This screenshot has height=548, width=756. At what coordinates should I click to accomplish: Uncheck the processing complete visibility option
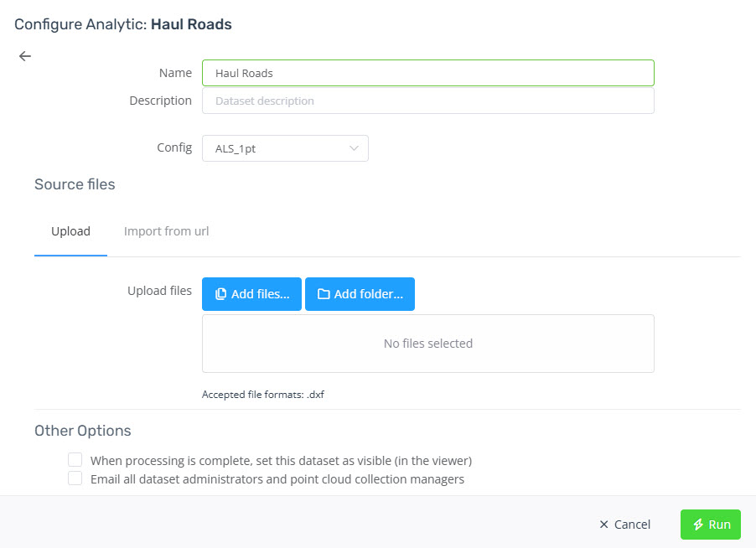click(x=75, y=459)
